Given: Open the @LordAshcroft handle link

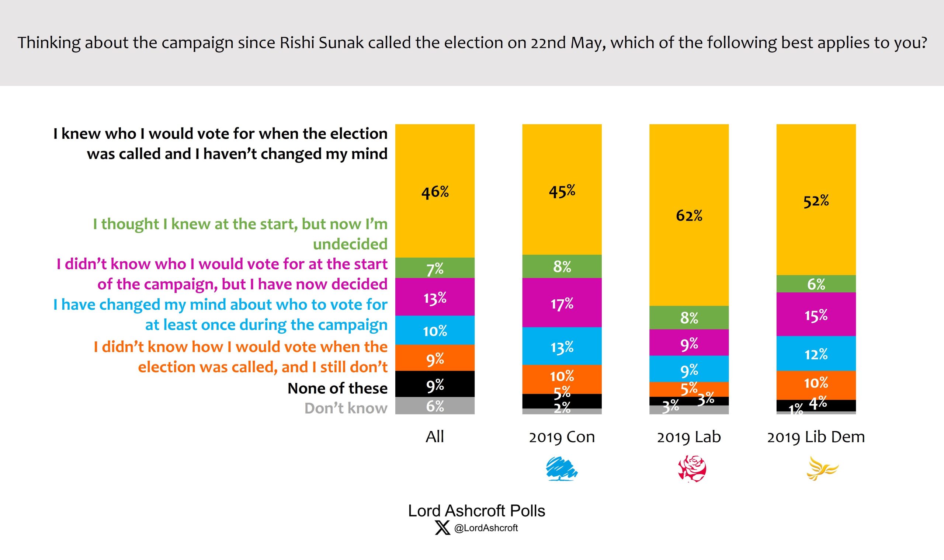Looking at the screenshot, I should (486, 528).
